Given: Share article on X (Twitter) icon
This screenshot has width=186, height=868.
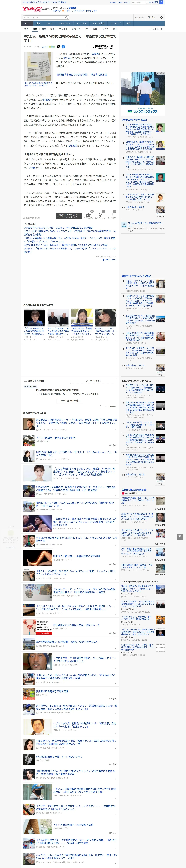Looking at the screenshot, I should click(59, 47).
